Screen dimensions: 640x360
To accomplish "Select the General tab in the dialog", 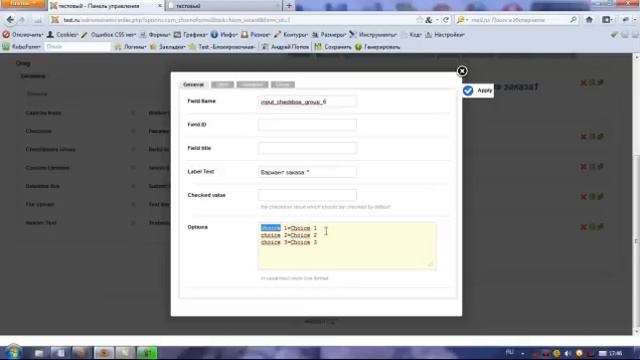I will pyautogui.click(x=193, y=84).
